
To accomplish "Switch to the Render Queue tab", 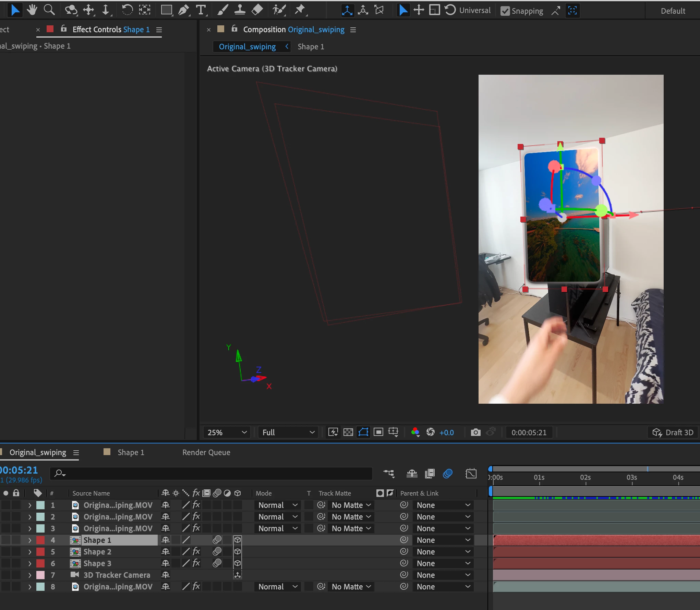I will pos(206,452).
